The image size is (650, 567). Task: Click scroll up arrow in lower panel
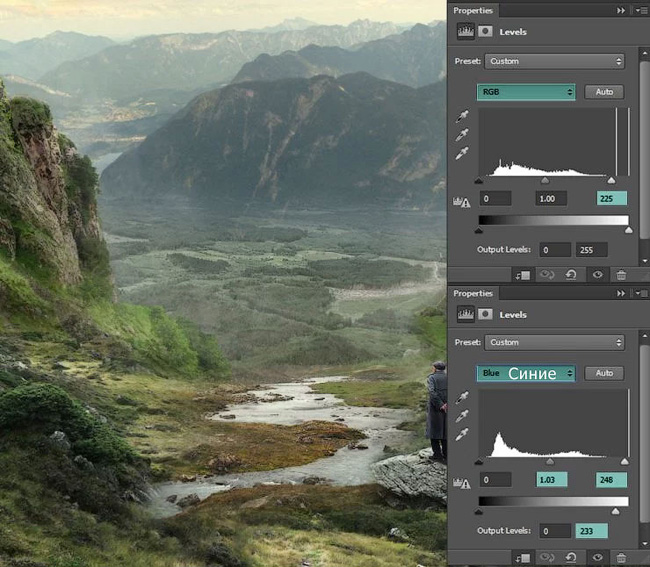coord(644,335)
